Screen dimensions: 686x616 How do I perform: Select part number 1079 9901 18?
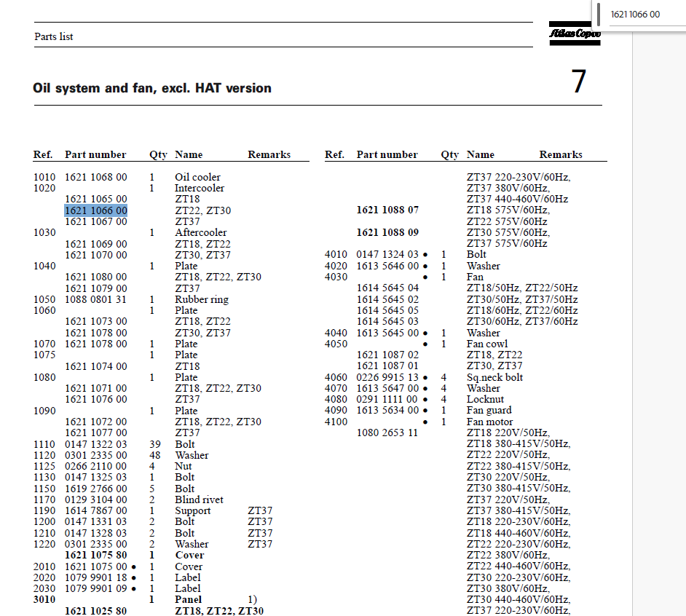(x=96, y=578)
